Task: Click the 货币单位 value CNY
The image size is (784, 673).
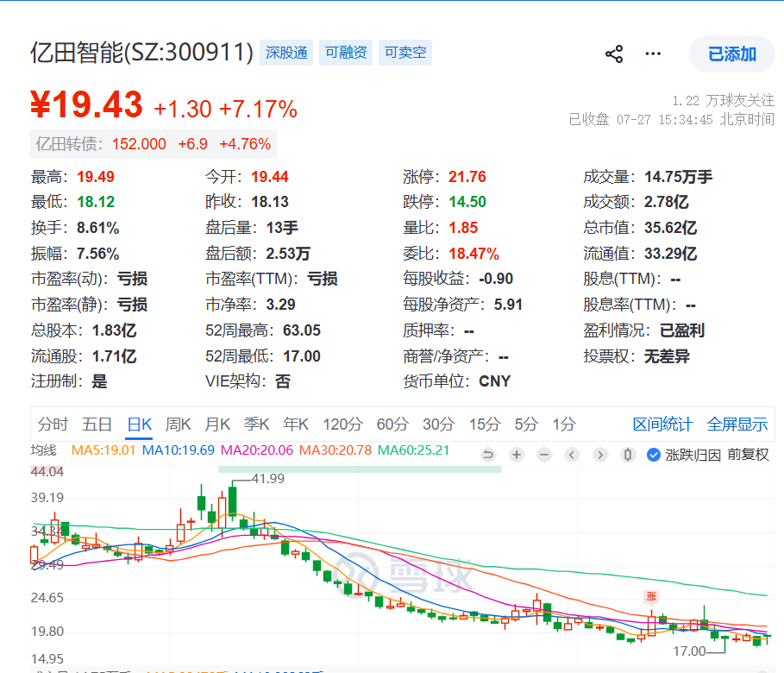Action: point(494,381)
